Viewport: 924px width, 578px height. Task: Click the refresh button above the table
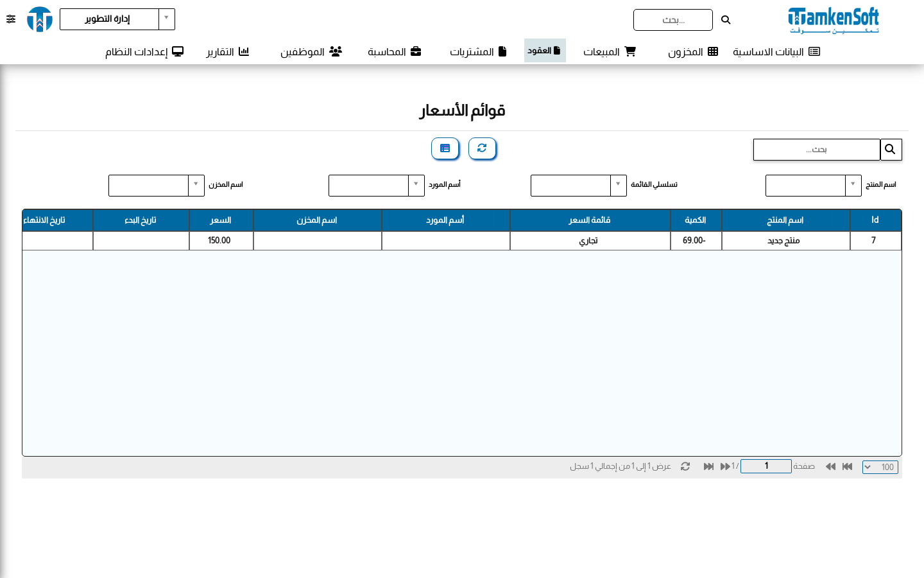482,148
